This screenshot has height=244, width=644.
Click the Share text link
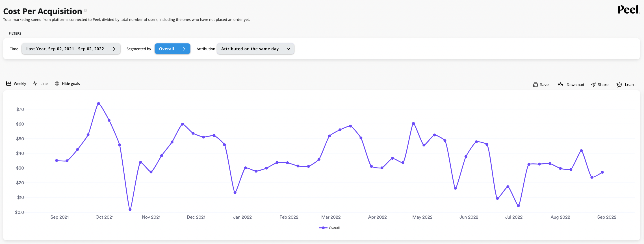click(x=603, y=85)
